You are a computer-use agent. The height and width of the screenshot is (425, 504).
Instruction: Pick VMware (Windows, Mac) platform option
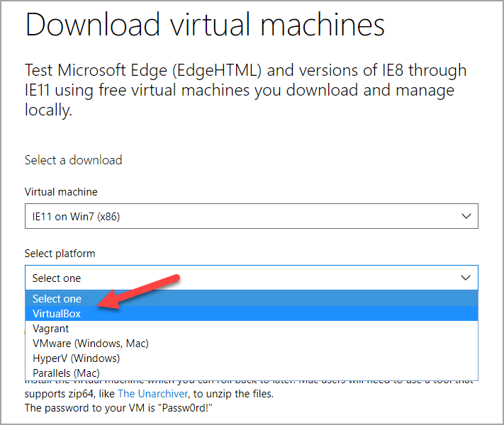(252, 343)
